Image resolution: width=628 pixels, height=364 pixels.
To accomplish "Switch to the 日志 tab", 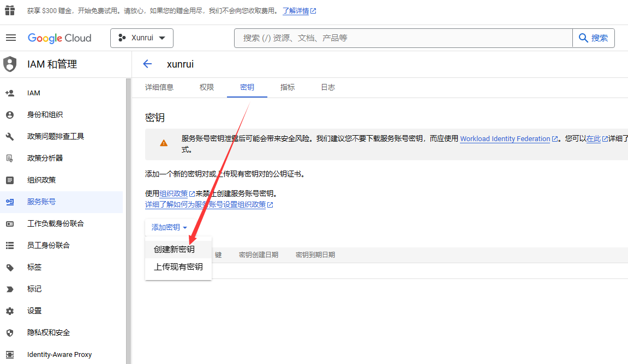I will pyautogui.click(x=327, y=87).
